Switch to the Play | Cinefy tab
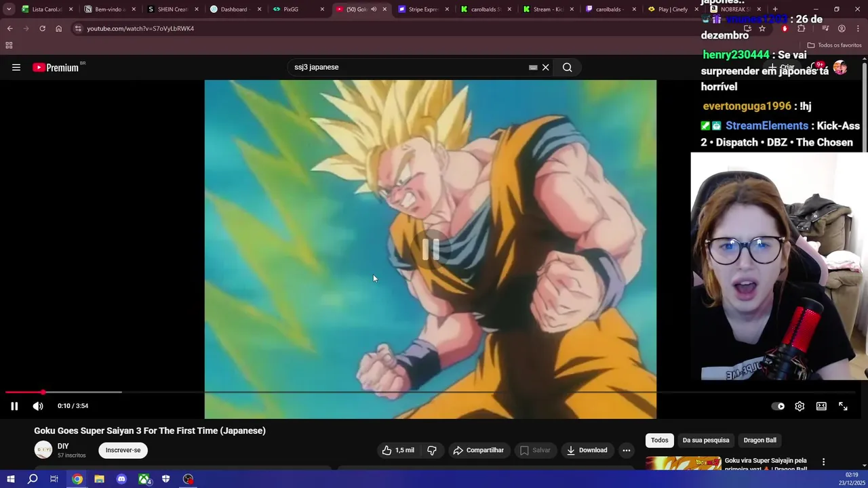The image size is (868, 488). 673,9
